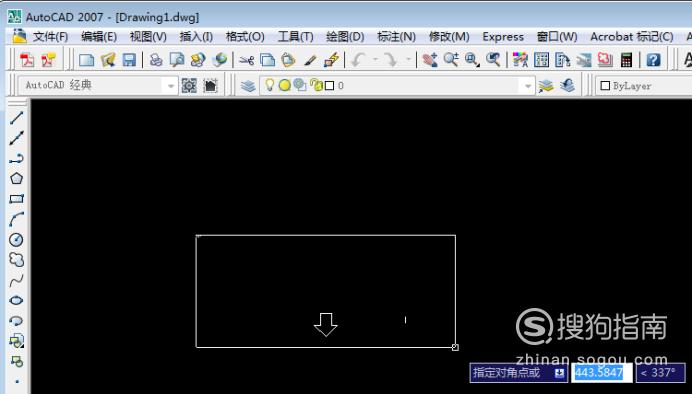Open the Sheet Set Manager icon

tap(584, 60)
